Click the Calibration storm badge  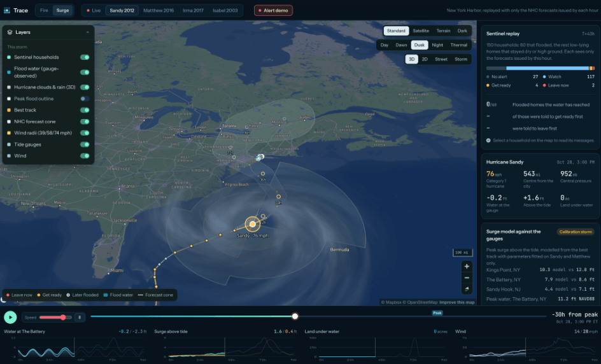tap(576, 232)
